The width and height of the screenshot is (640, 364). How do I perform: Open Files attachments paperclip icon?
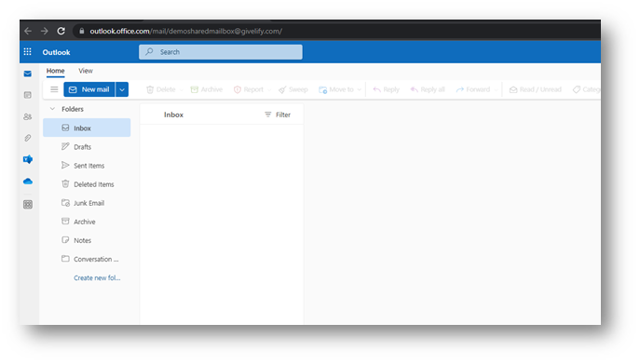pyautogui.click(x=28, y=138)
